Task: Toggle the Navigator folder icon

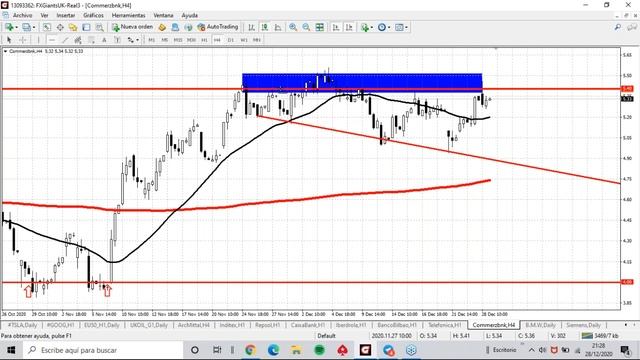Action: 73,27
